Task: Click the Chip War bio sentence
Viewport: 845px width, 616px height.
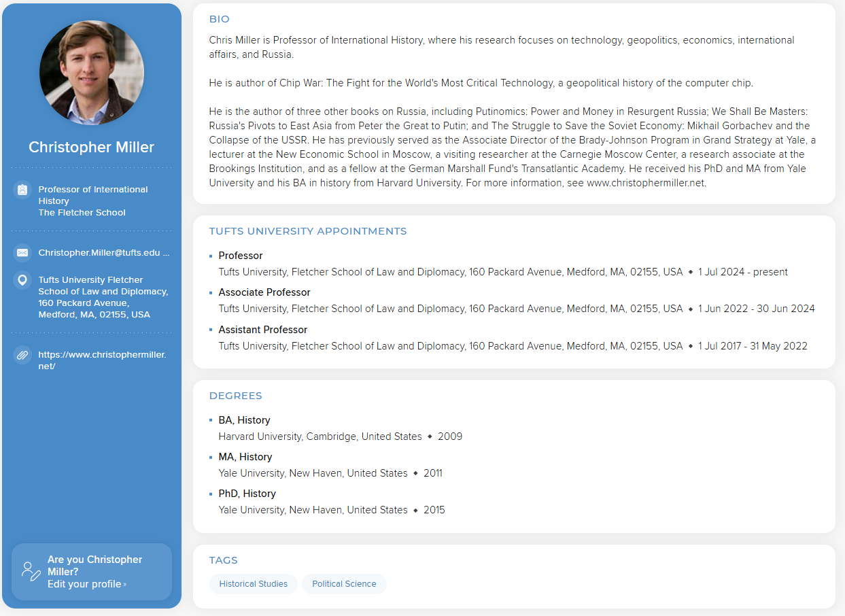Action: (481, 83)
